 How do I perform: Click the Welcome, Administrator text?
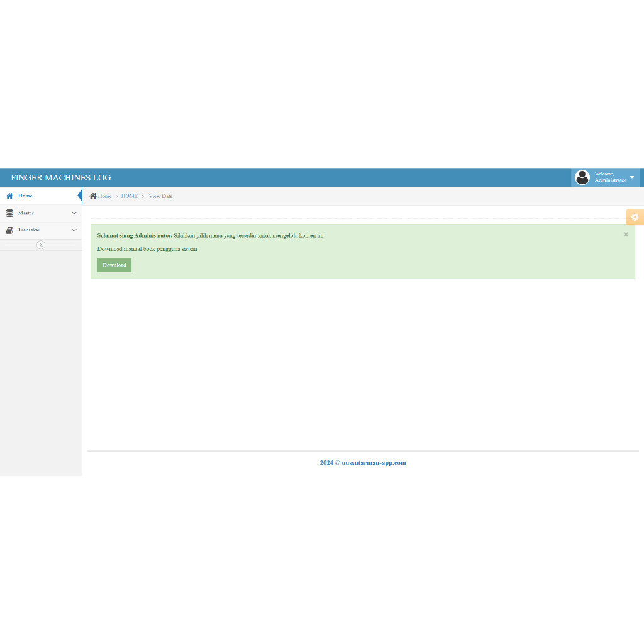tap(610, 177)
